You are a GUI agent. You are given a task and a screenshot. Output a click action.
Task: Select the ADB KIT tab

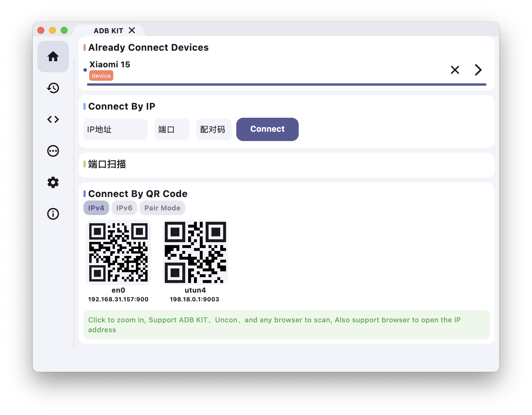click(108, 31)
